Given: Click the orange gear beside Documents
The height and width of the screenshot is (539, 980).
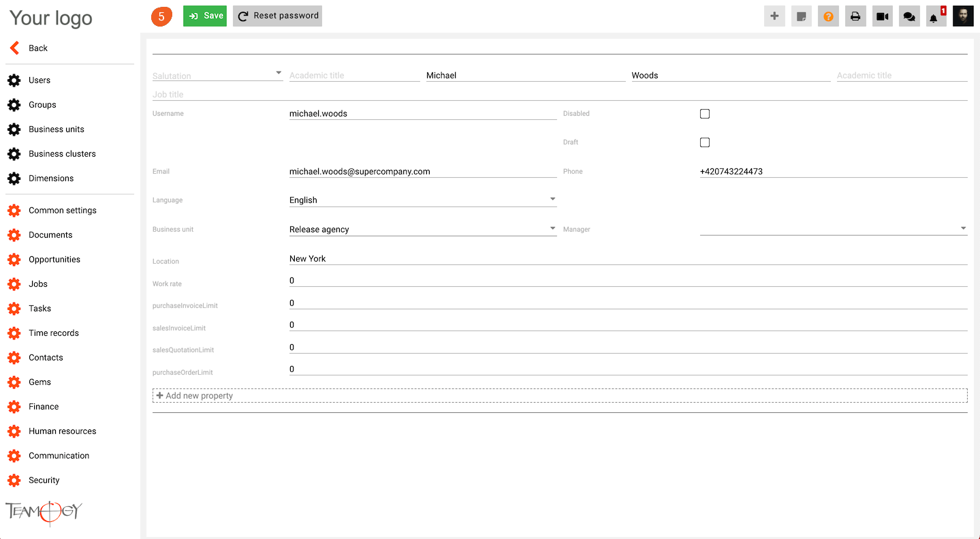Looking at the screenshot, I should [14, 235].
